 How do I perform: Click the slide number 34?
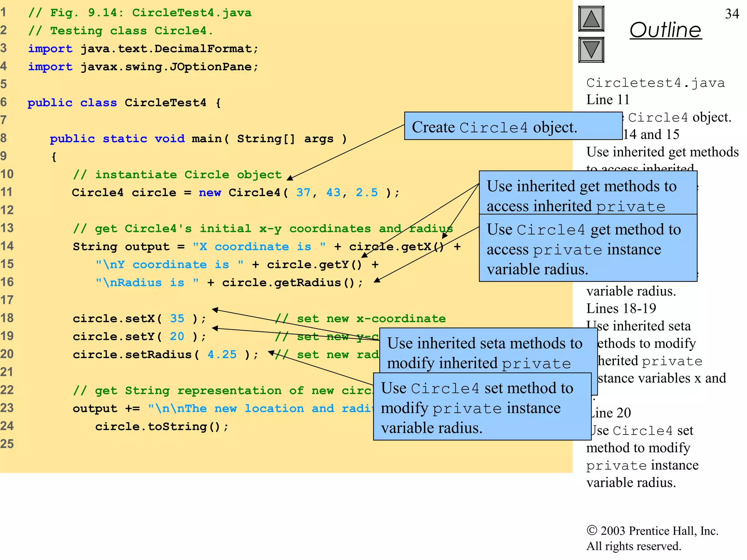pos(732,14)
